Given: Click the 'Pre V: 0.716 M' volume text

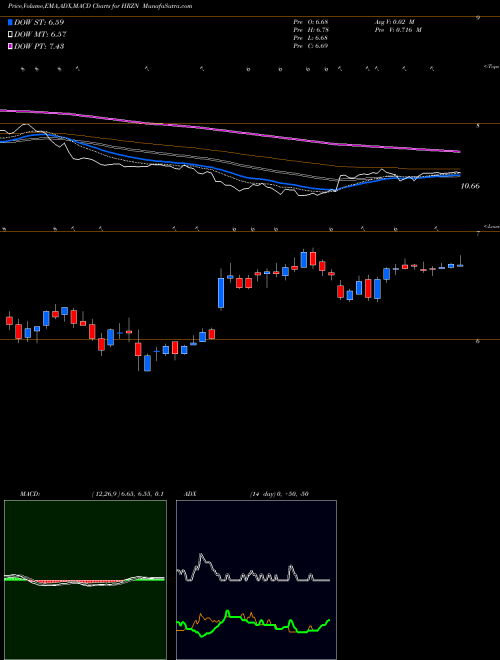Looking at the screenshot, I should [398, 30].
